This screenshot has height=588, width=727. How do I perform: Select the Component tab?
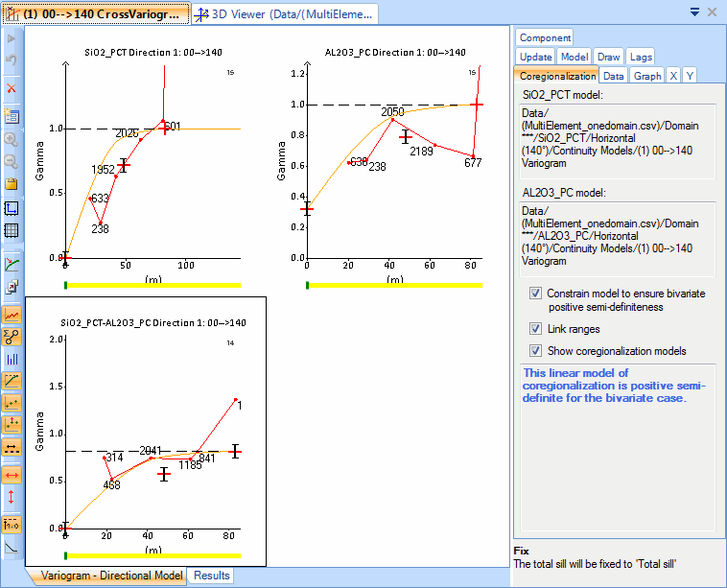545,37
